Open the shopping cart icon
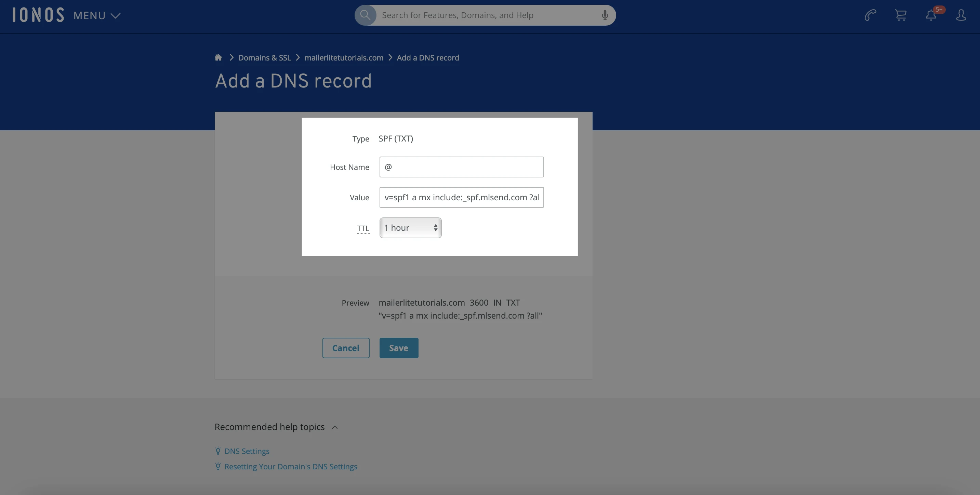 [x=900, y=15]
